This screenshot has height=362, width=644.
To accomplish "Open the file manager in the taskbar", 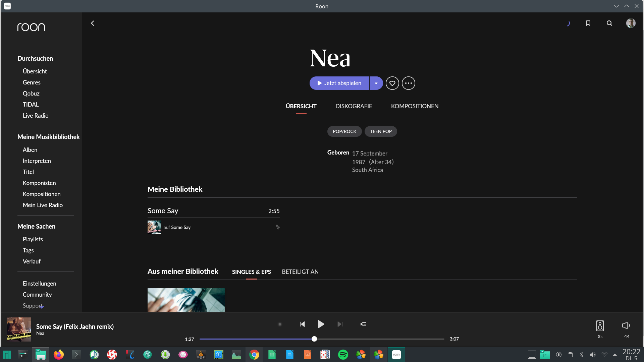I will 41,355.
